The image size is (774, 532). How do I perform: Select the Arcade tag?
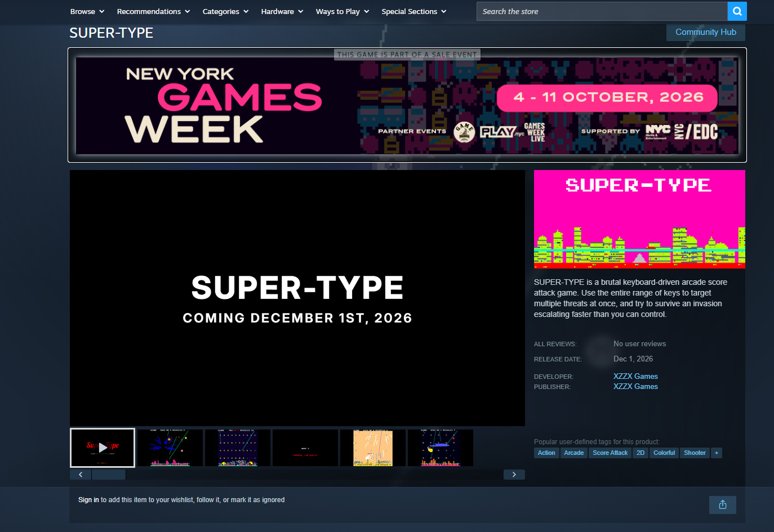[574, 453]
